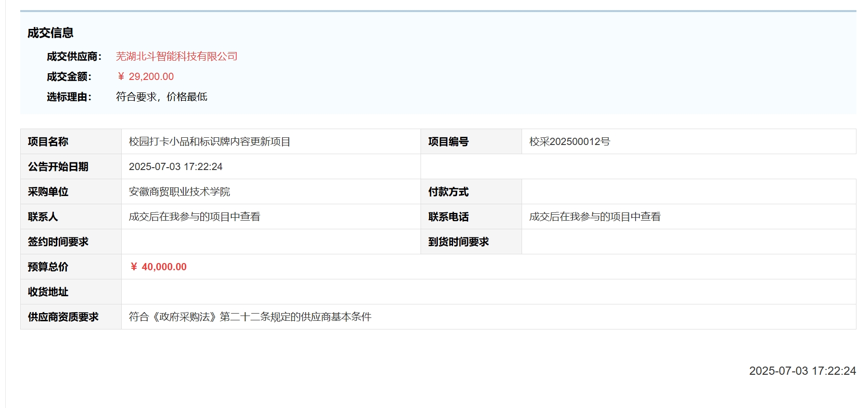Click the 联系电话 value text
Image resolution: width=868 pixels, height=408 pixels.
coord(595,217)
